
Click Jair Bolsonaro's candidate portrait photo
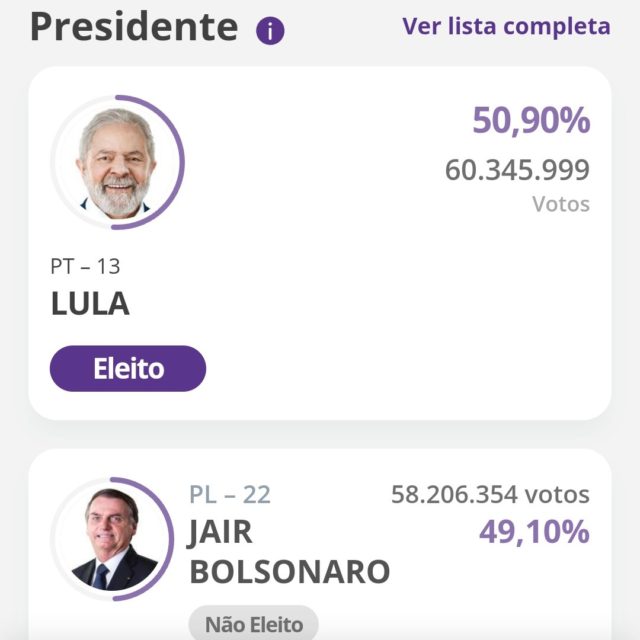pyautogui.click(x=113, y=539)
